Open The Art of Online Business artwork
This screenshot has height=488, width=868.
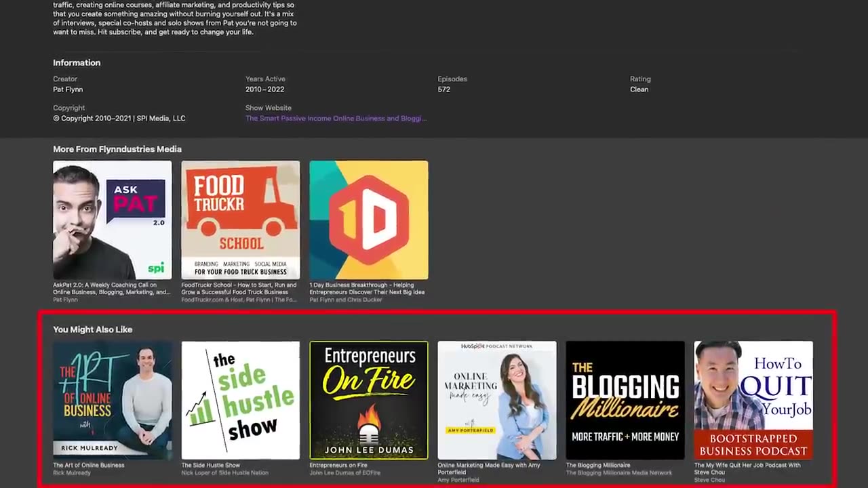click(113, 400)
